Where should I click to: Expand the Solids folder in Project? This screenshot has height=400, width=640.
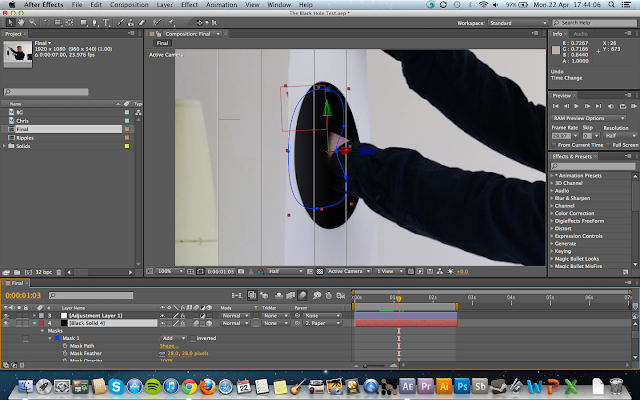click(x=4, y=146)
